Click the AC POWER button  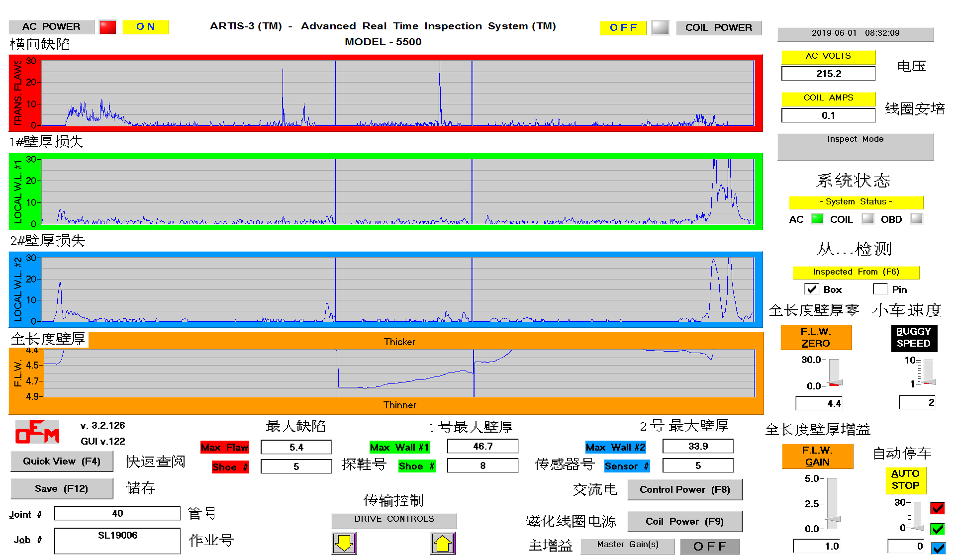51,27
